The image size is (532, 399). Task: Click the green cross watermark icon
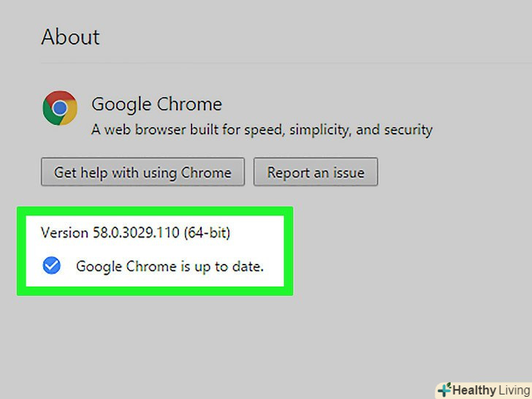coord(444,389)
